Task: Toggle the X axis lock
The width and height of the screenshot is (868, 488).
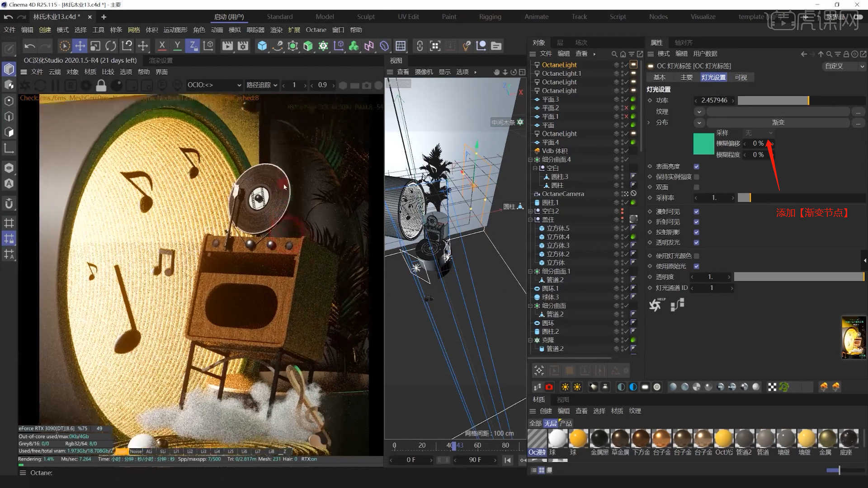Action: coord(162,46)
